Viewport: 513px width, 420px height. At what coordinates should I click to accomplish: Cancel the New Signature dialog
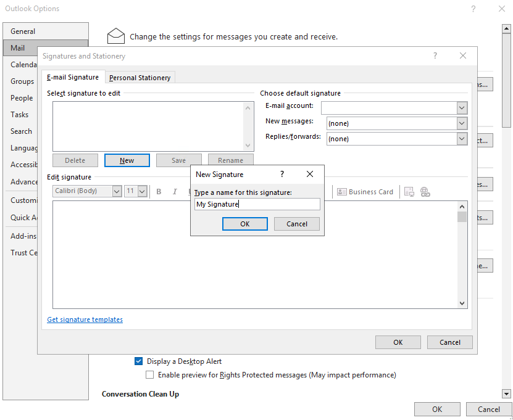pos(297,224)
